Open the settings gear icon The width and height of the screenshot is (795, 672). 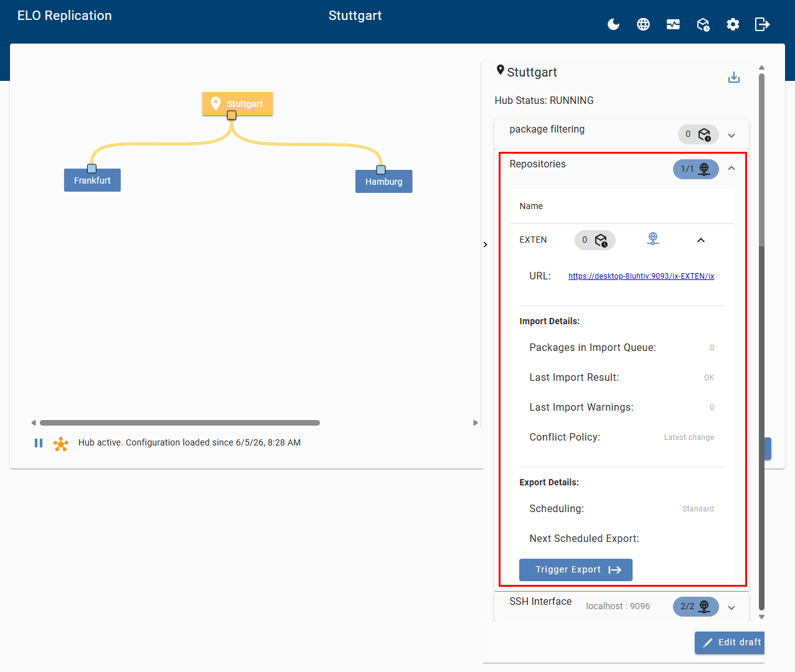[x=733, y=24]
